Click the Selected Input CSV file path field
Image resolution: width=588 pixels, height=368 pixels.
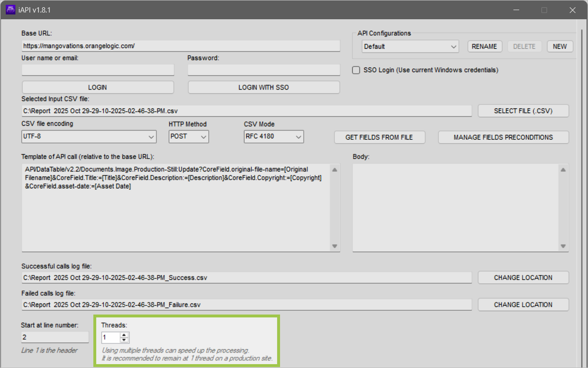(x=247, y=111)
